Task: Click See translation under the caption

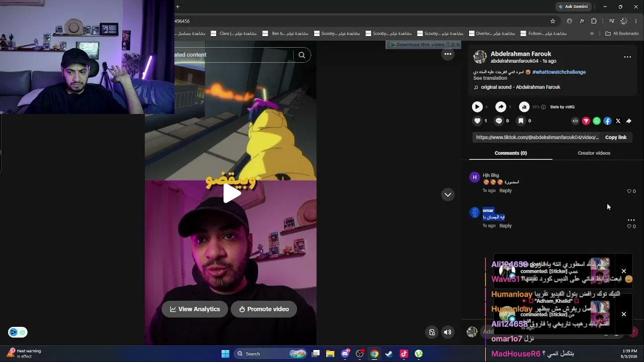Action: 490,78
